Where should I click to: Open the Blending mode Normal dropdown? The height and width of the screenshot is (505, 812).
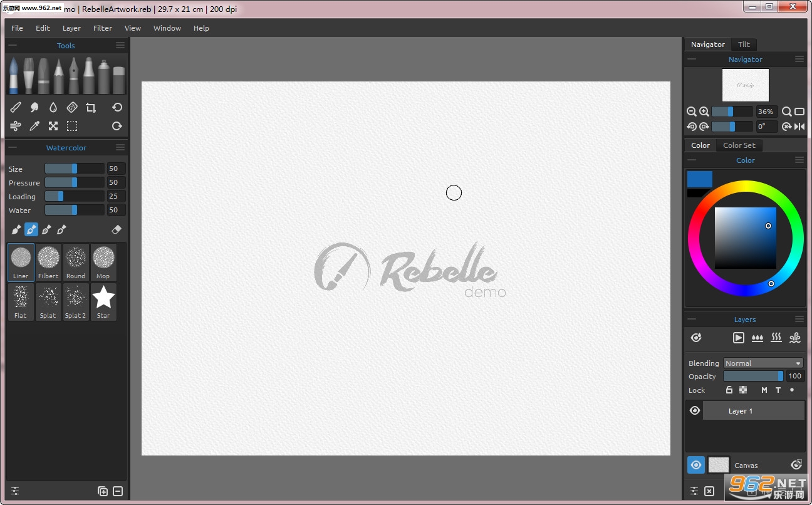[763, 363]
